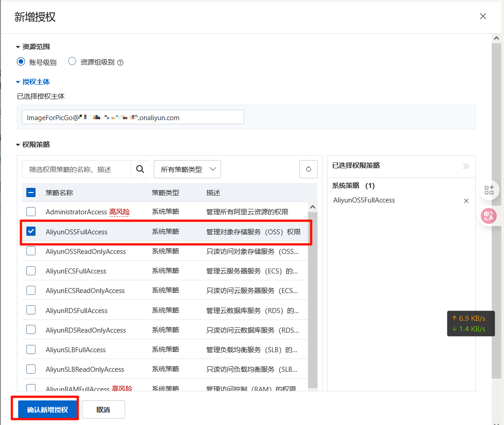Click the dialog scrollbar up arrow
The height and width of the screenshot is (425, 504).
coord(496,38)
